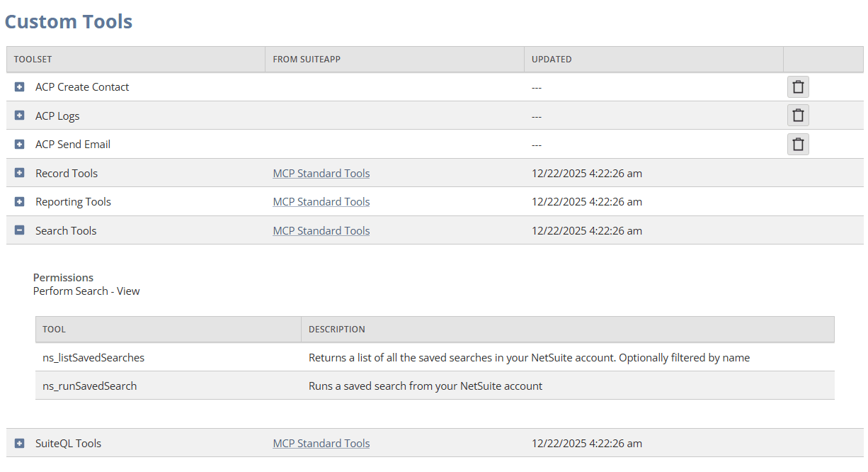This screenshot has height=472, width=868.
Task: Click the TOOLSET column header
Action: (x=33, y=59)
